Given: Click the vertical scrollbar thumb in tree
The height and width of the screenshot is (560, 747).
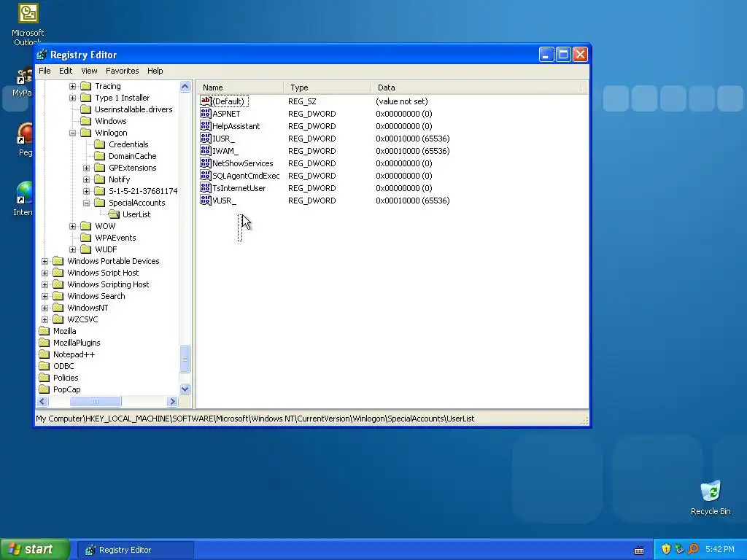Looking at the screenshot, I should [x=185, y=359].
